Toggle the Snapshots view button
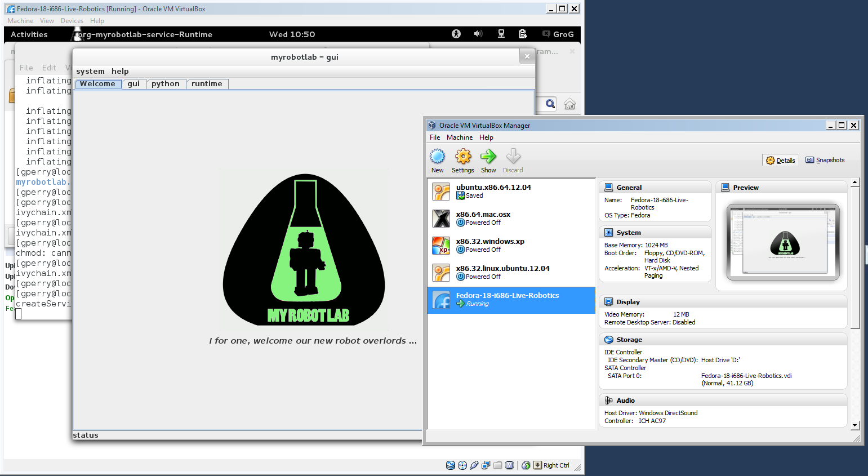 [x=825, y=160]
